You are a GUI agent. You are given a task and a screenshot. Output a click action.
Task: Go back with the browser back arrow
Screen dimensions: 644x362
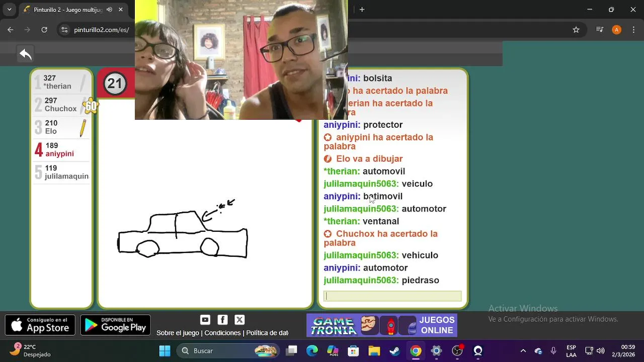[11, 30]
